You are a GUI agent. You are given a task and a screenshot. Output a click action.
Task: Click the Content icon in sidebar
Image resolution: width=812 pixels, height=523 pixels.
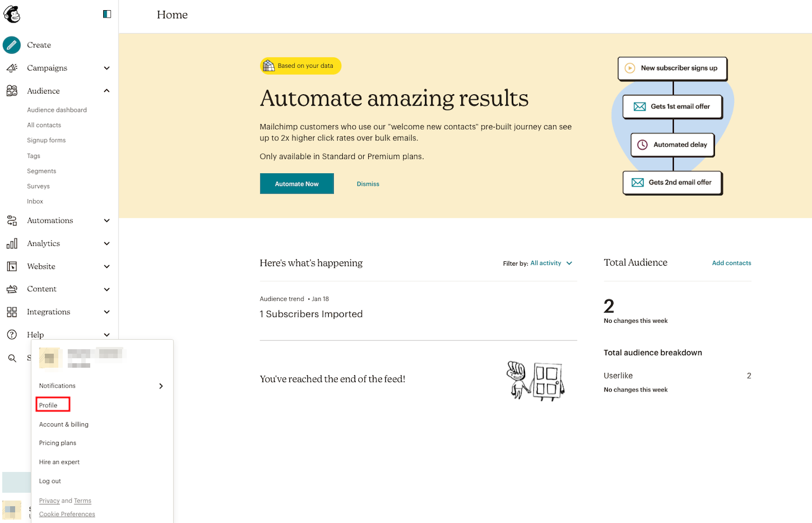(12, 289)
